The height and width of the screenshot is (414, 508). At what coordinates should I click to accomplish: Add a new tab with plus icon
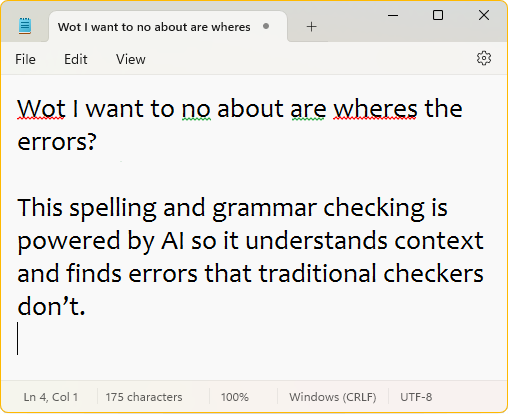point(311,27)
